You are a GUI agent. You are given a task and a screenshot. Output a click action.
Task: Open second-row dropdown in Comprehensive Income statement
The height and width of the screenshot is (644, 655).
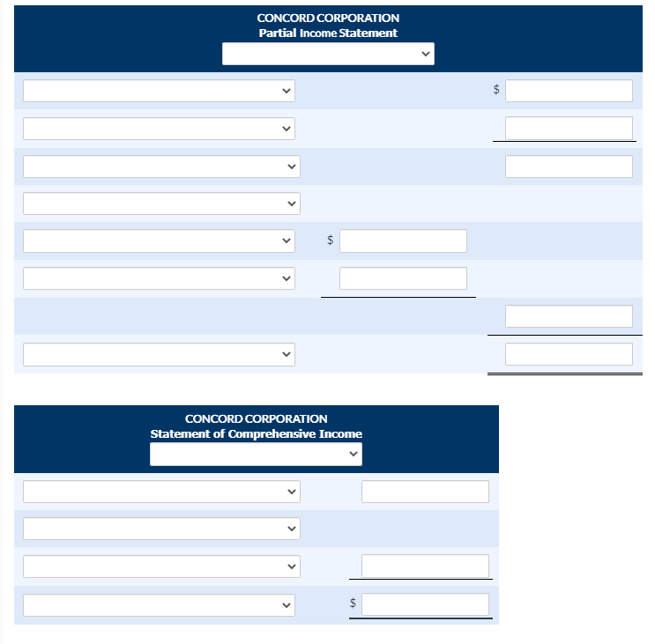(x=161, y=529)
